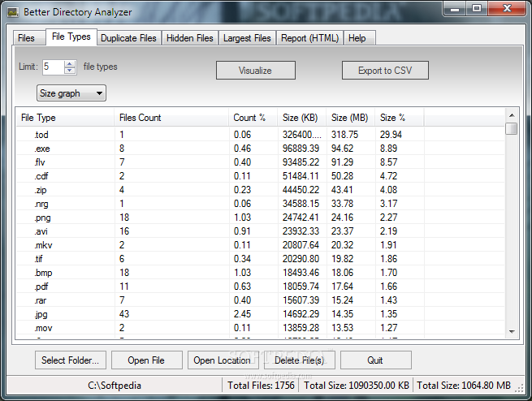Viewport: 532px width, 401px height.
Task: Select the .tod file type row
Action: tap(261, 135)
